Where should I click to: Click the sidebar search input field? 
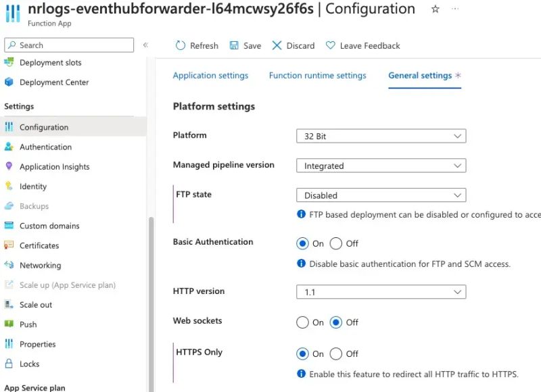68,45
